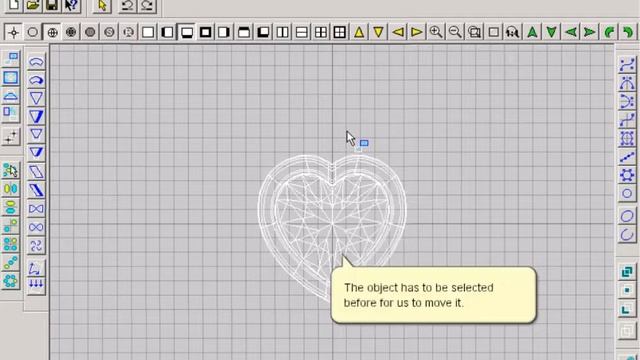
Task: Pan view up with yellow up triangle
Action: point(359,32)
